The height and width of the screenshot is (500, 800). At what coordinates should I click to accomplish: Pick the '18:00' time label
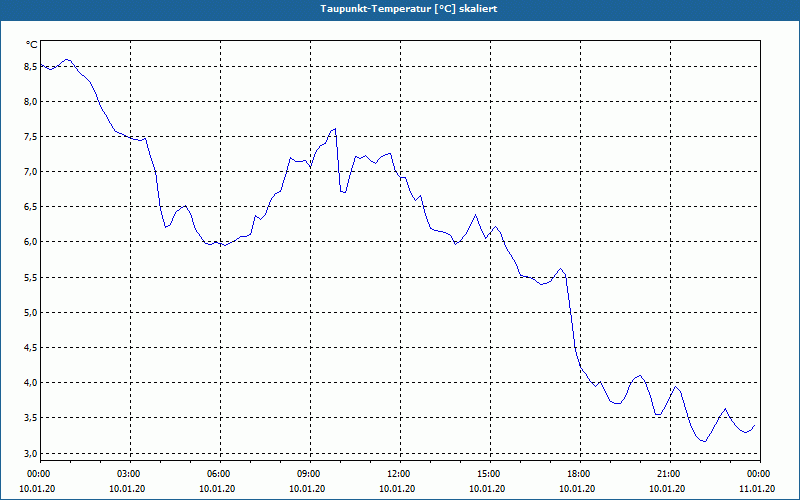[x=577, y=474]
